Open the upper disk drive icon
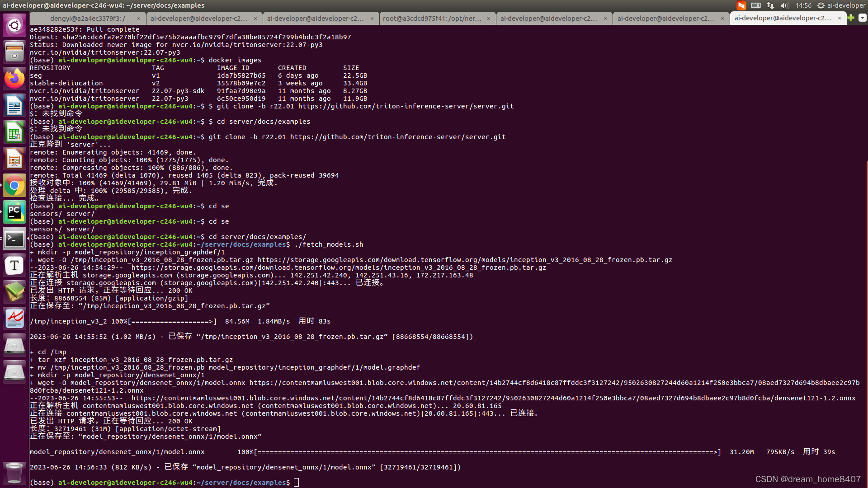Viewport: 868px width, 488px height. coord(14,345)
